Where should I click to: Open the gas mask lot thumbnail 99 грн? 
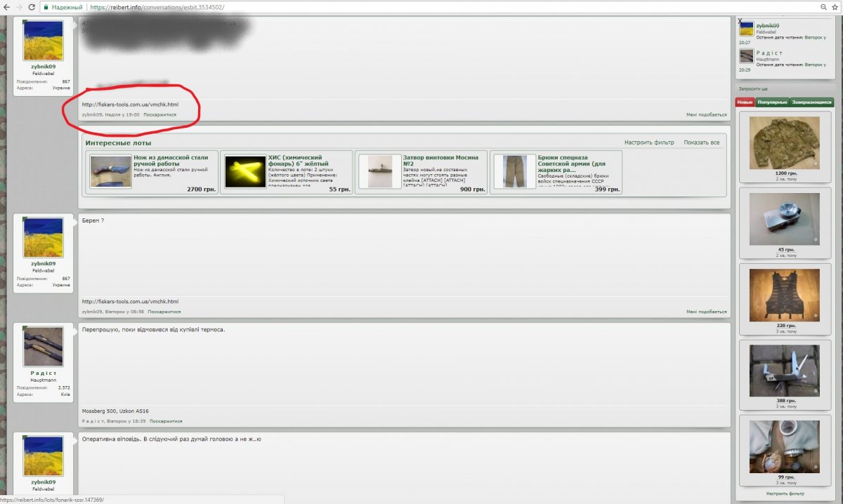(785, 446)
